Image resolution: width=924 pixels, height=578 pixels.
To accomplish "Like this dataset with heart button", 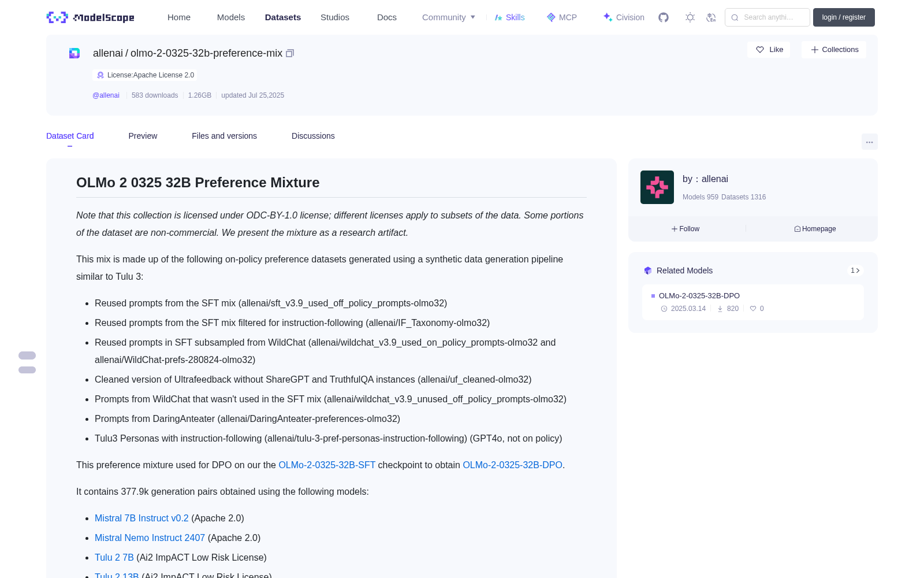I will pyautogui.click(x=769, y=50).
